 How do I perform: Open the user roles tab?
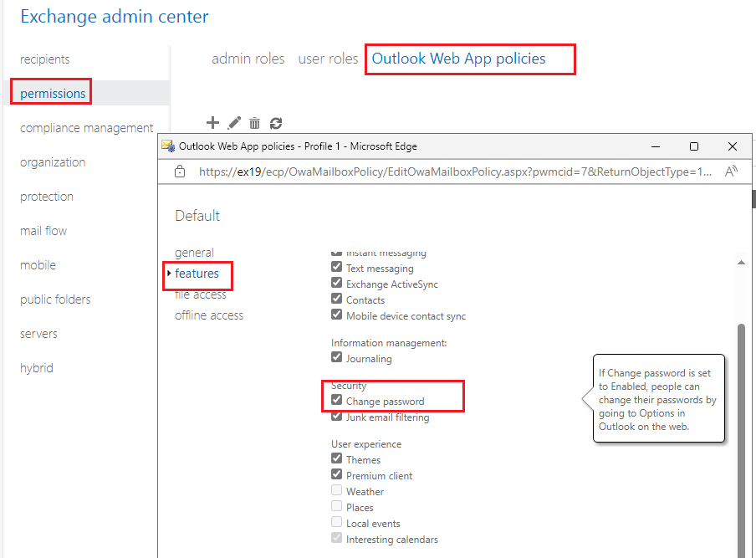(328, 59)
